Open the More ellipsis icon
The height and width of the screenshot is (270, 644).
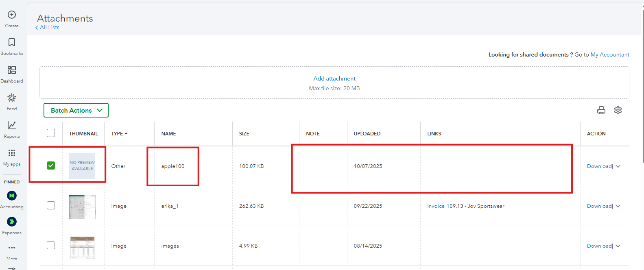[12, 248]
